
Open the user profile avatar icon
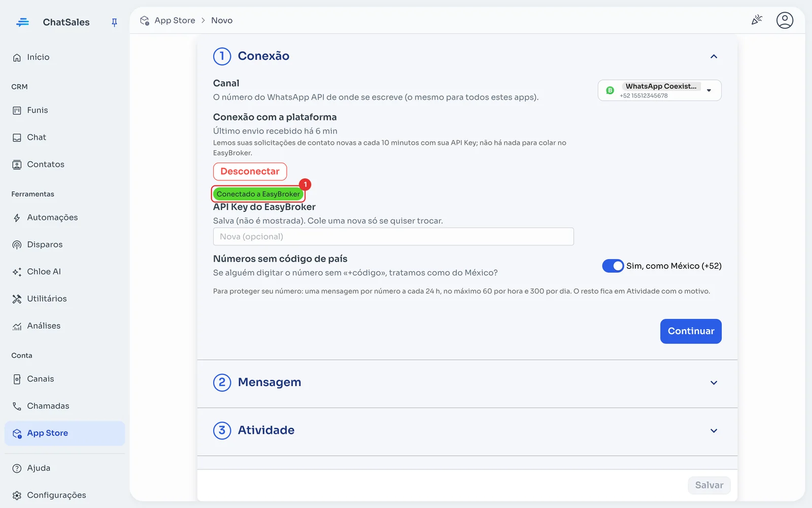coord(785,20)
